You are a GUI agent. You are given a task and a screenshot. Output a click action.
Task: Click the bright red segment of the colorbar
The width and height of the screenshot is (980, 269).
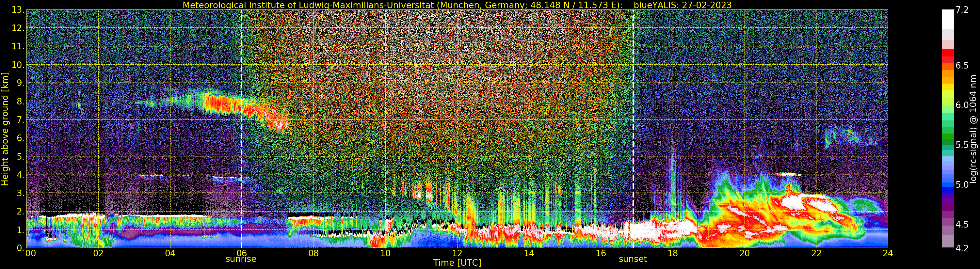948,53
